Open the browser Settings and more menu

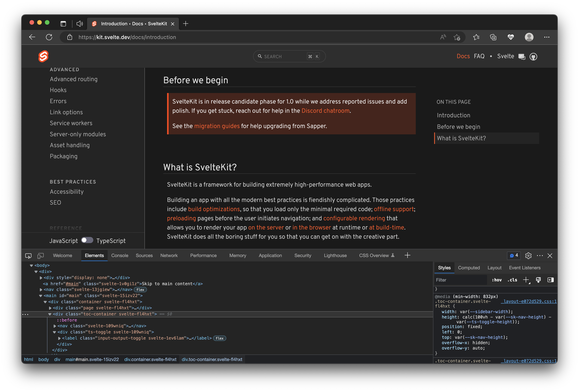[547, 37]
